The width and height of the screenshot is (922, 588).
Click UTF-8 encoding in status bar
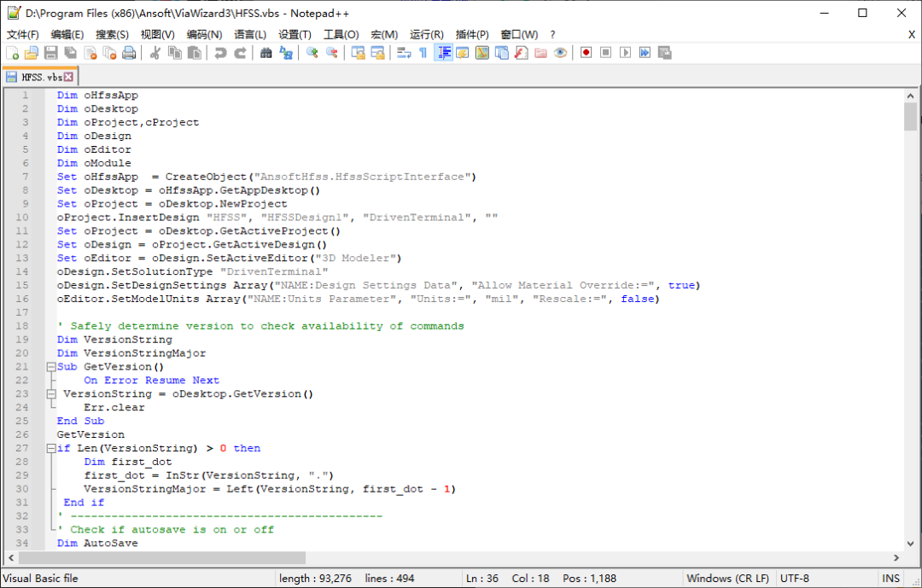pyautogui.click(x=795, y=579)
